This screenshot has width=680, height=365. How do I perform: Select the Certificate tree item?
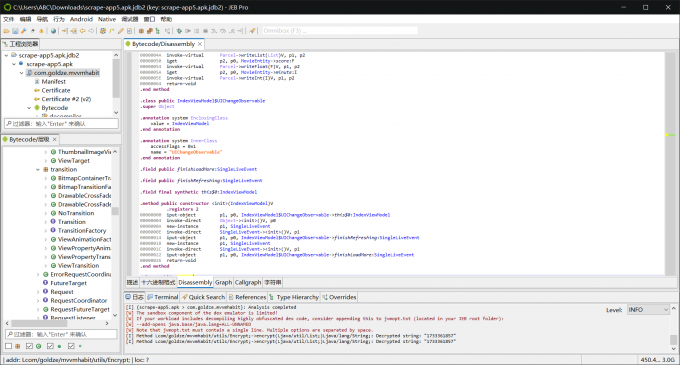tap(56, 90)
